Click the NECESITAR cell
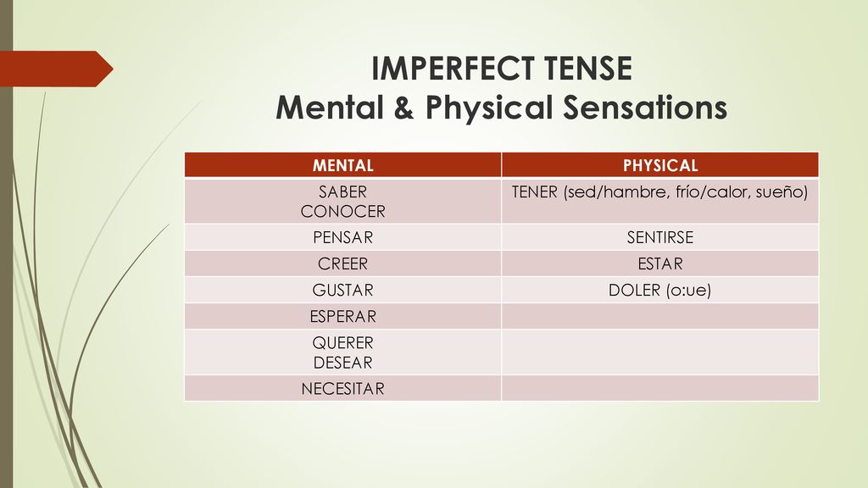The image size is (868, 488). coord(342,388)
